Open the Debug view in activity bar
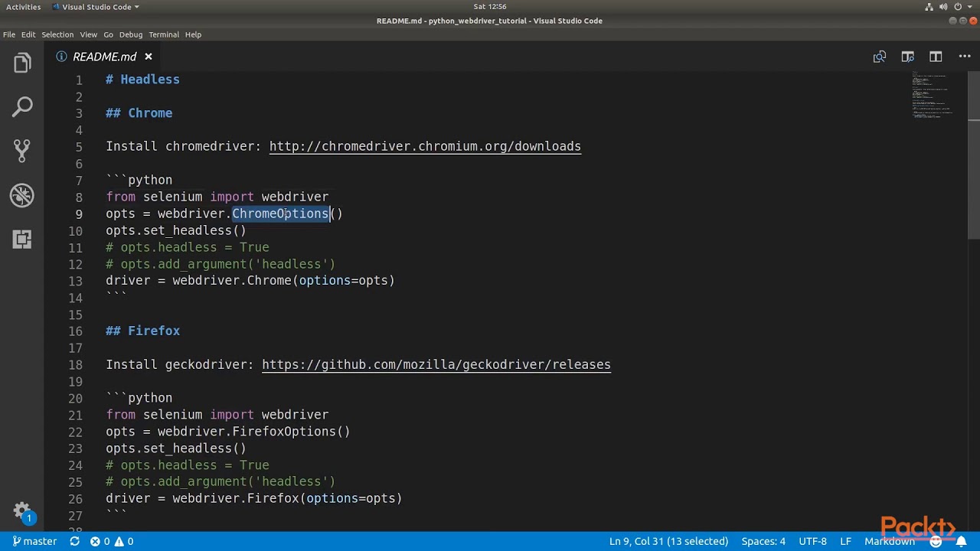The image size is (980, 551). (22, 195)
